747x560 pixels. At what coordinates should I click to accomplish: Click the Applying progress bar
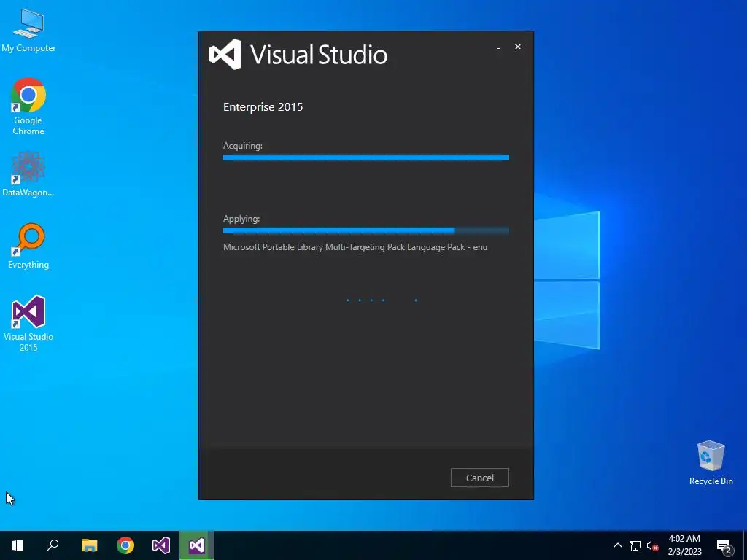coord(366,230)
